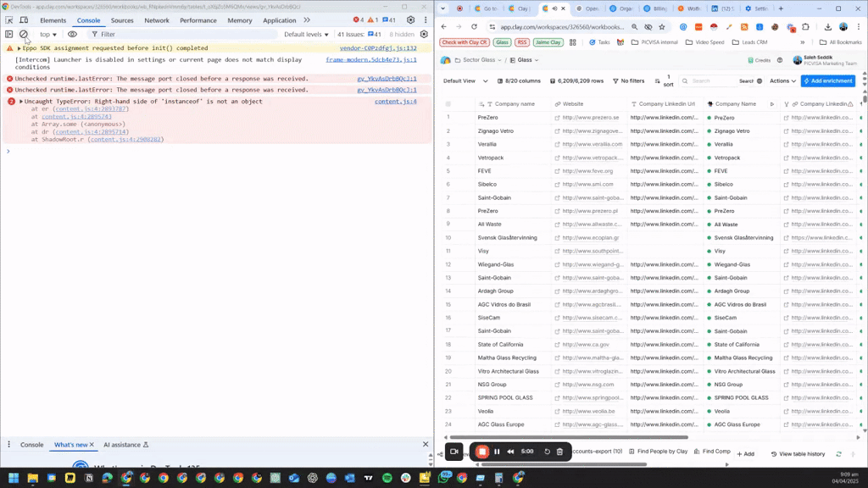Create live expression with eye icon
868x488 pixels.
coord(73,34)
